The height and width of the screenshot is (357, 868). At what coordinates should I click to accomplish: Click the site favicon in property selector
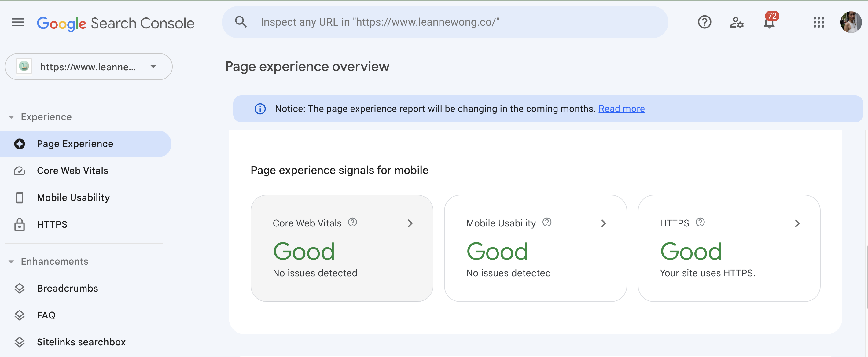tap(24, 66)
